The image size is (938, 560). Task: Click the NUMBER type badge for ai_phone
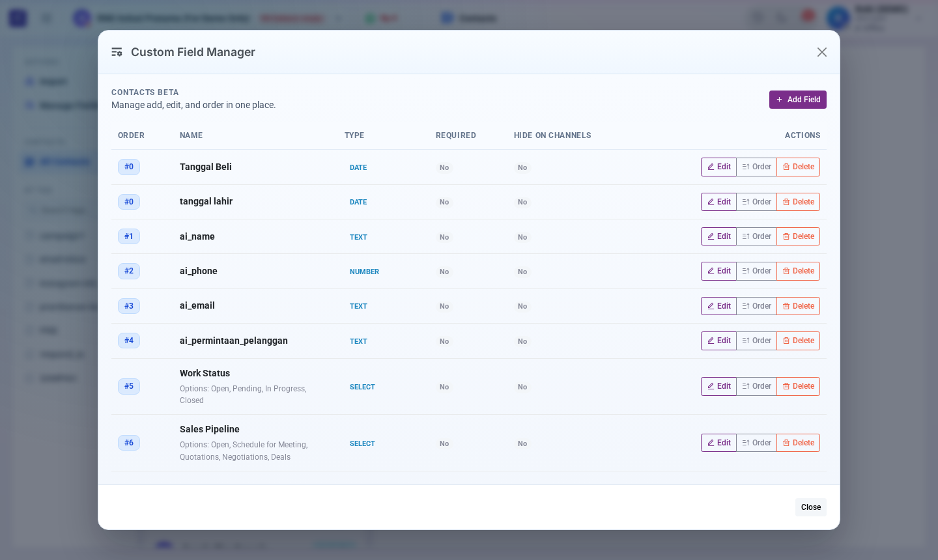[x=364, y=272]
